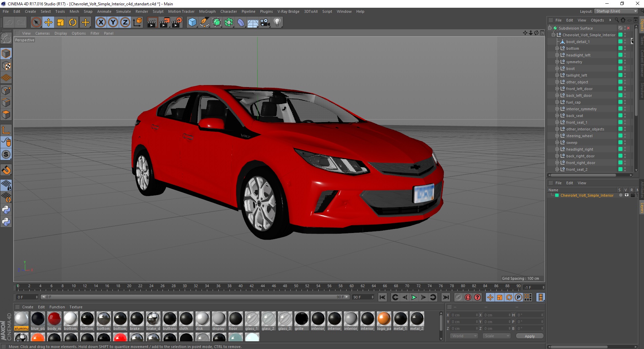644x349 pixels.
Task: Expand the front_left_door object
Action: coord(557,89)
